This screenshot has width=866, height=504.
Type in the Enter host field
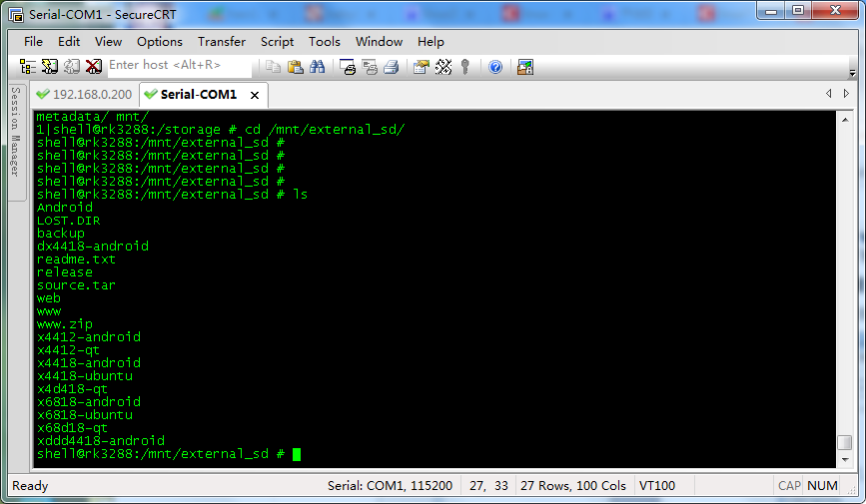click(x=178, y=65)
